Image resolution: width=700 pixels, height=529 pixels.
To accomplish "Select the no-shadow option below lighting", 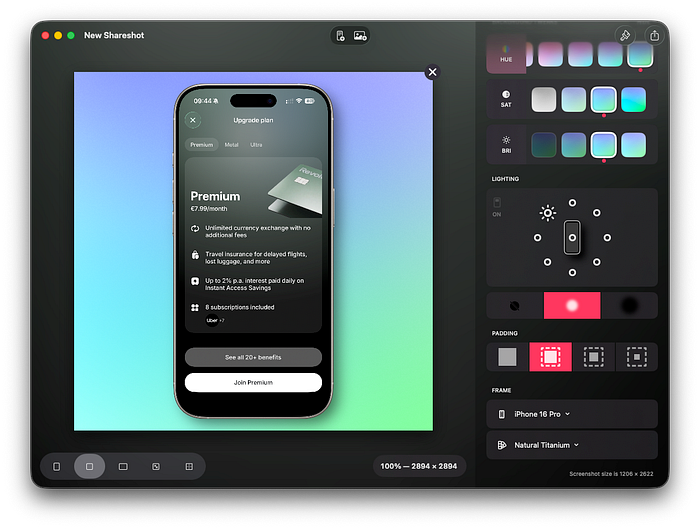I will click(515, 306).
